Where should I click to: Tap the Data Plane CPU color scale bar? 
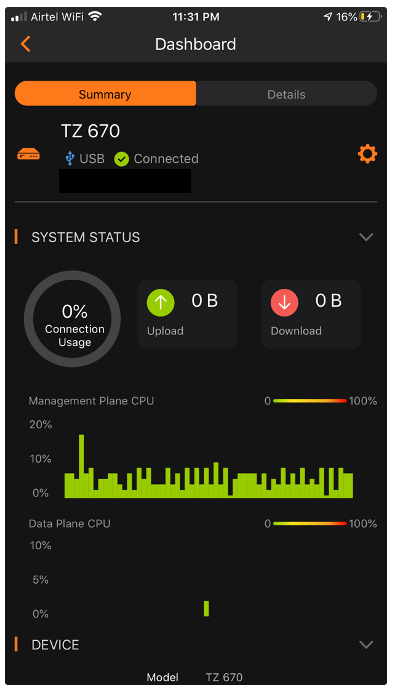point(310,524)
